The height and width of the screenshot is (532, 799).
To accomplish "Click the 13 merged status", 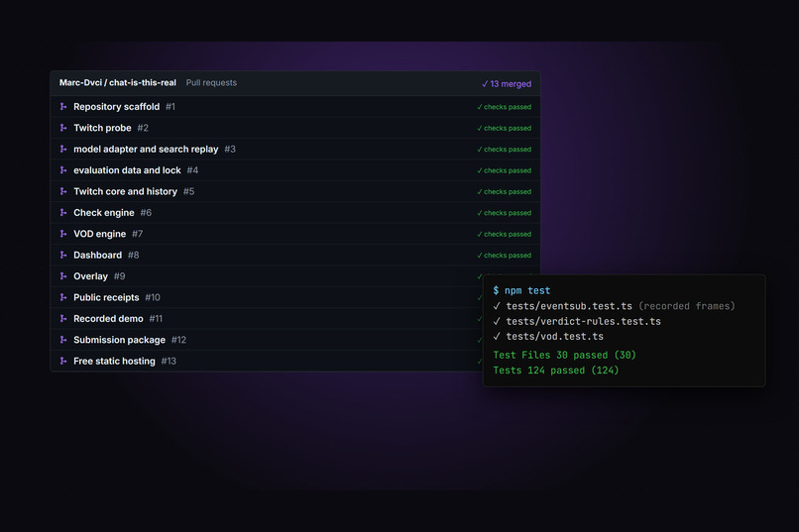I will tap(507, 84).
